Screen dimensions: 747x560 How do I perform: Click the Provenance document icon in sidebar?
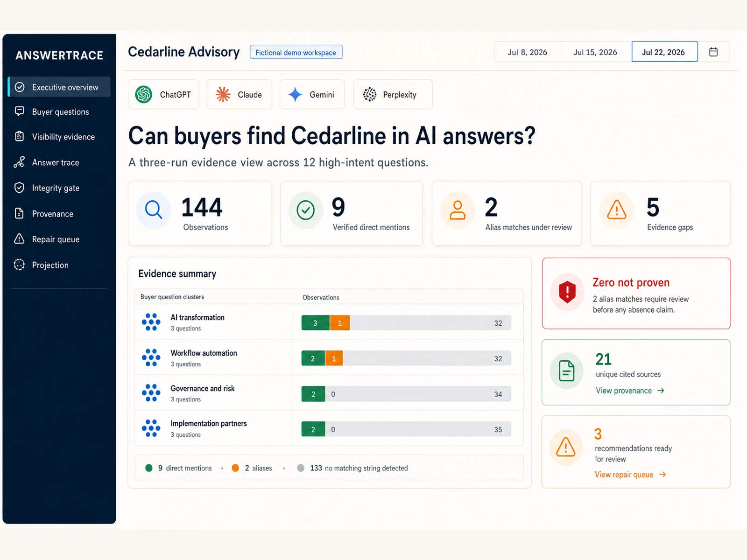(19, 213)
